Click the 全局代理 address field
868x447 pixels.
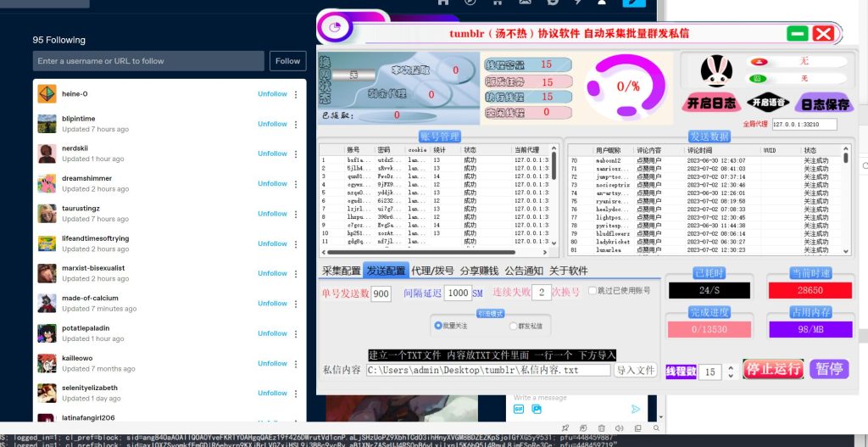pos(804,124)
